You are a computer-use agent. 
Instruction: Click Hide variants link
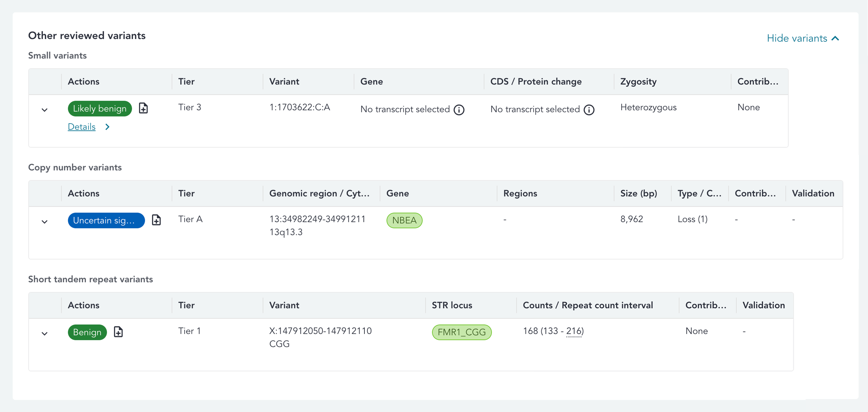tap(796, 38)
